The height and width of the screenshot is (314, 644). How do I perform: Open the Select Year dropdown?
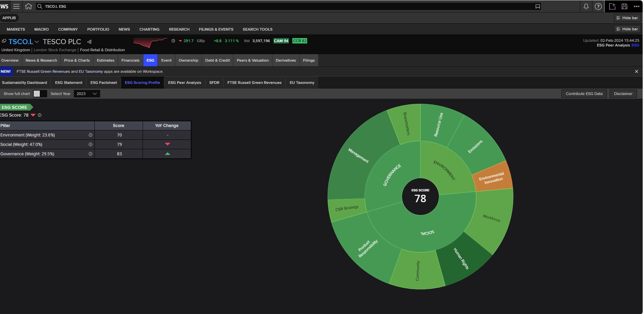86,94
